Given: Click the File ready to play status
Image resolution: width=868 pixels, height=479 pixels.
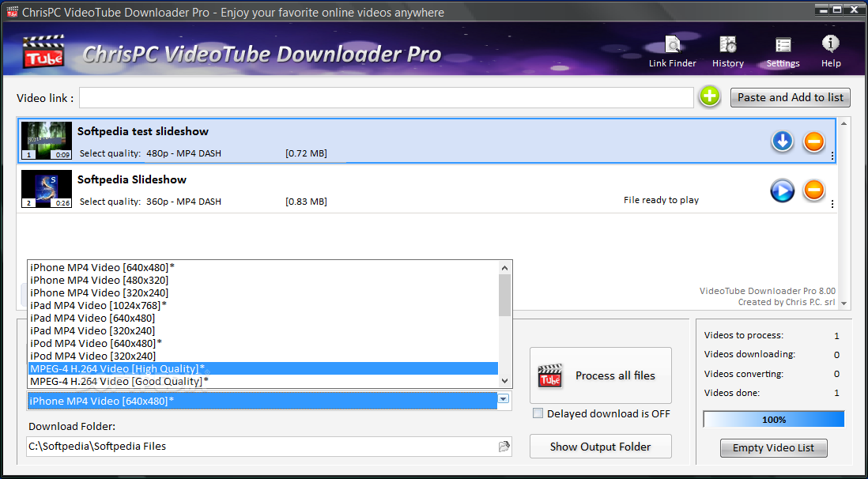Looking at the screenshot, I should [661, 200].
